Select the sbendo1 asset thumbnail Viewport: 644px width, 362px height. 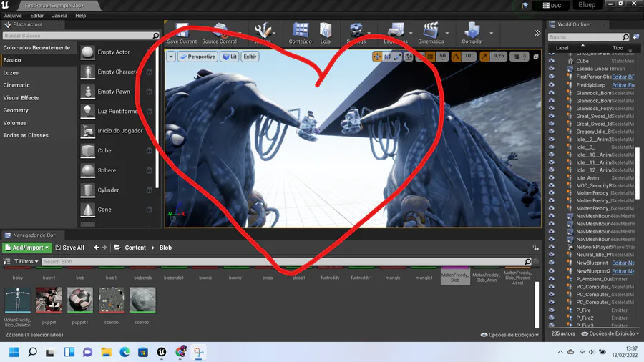point(142,300)
